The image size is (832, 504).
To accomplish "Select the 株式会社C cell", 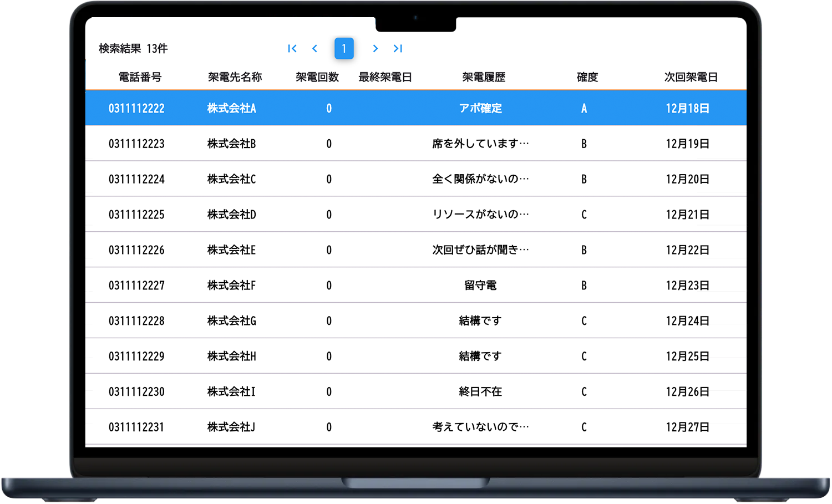I will pos(232,180).
